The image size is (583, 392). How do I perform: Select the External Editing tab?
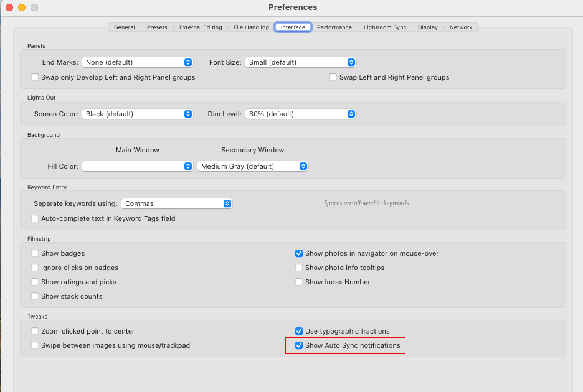[201, 27]
